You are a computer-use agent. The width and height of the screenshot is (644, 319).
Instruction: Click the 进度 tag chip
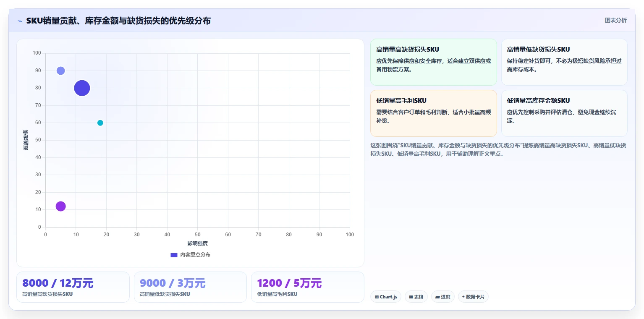(x=443, y=297)
